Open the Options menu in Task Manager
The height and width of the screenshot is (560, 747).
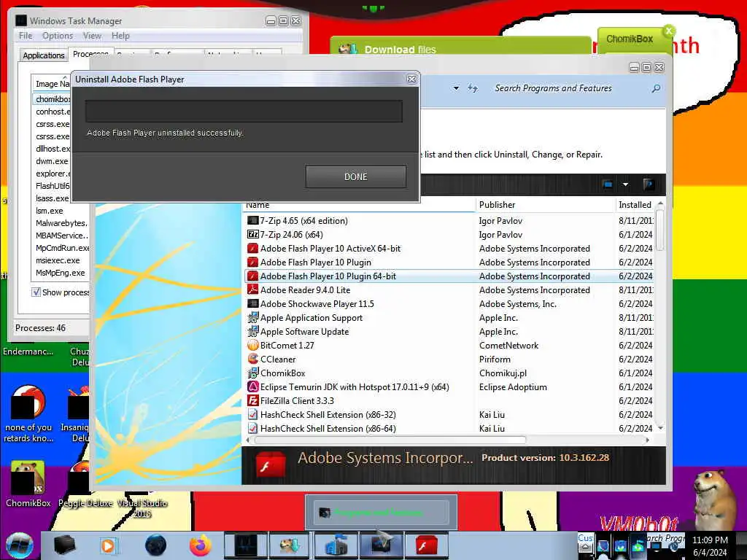(x=58, y=36)
